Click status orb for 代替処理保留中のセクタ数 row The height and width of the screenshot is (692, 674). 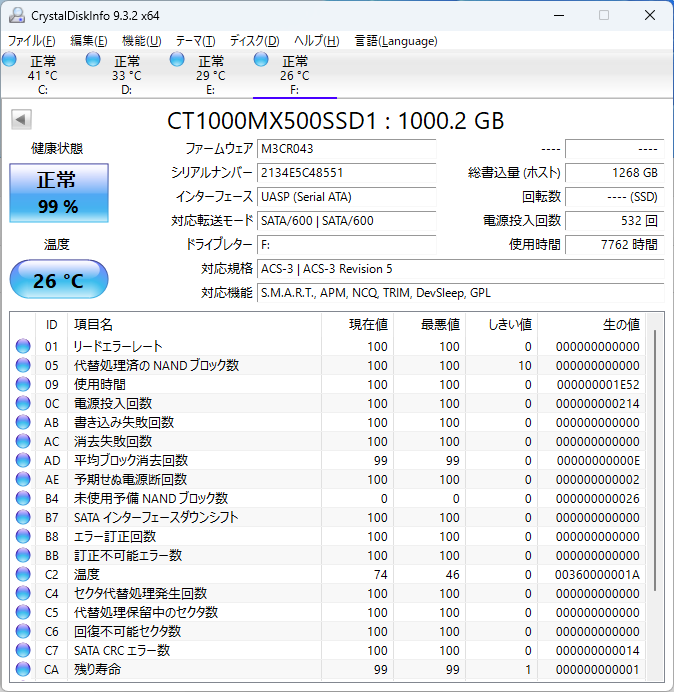[x=23, y=612]
